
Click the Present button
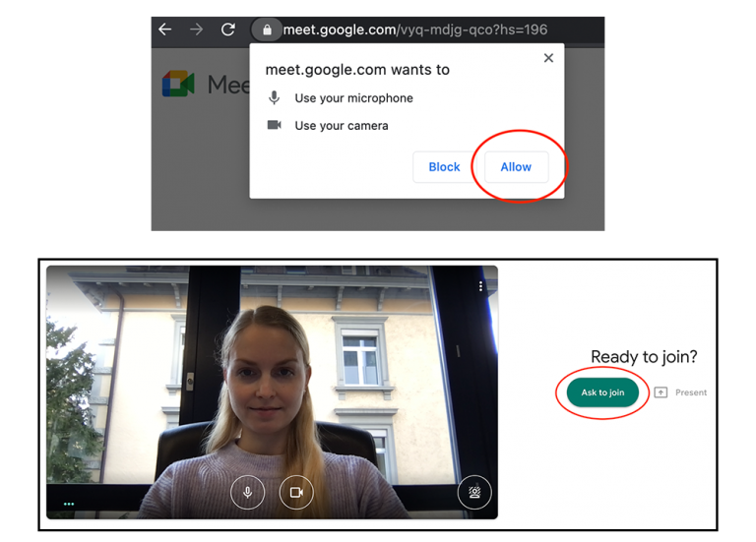tap(680, 392)
